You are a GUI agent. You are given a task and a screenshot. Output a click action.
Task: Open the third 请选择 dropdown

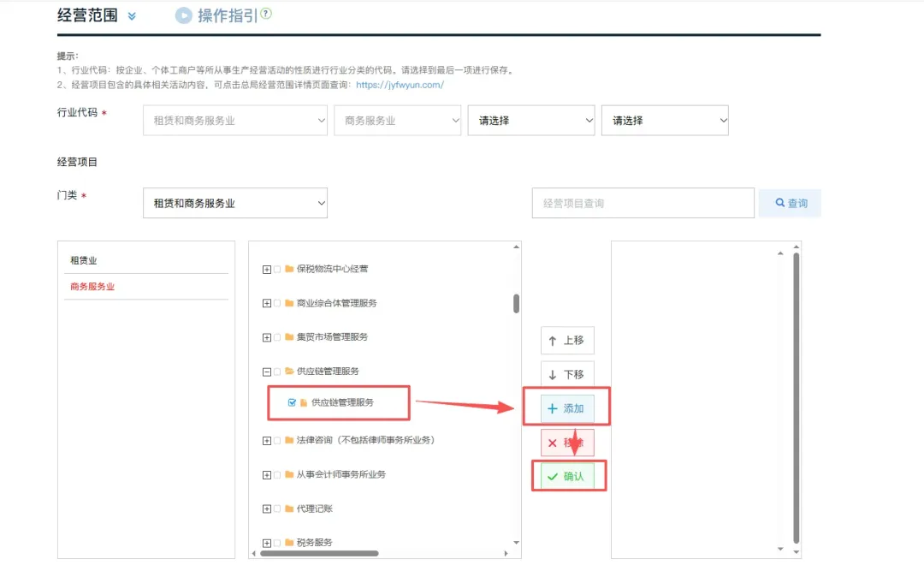(530, 121)
